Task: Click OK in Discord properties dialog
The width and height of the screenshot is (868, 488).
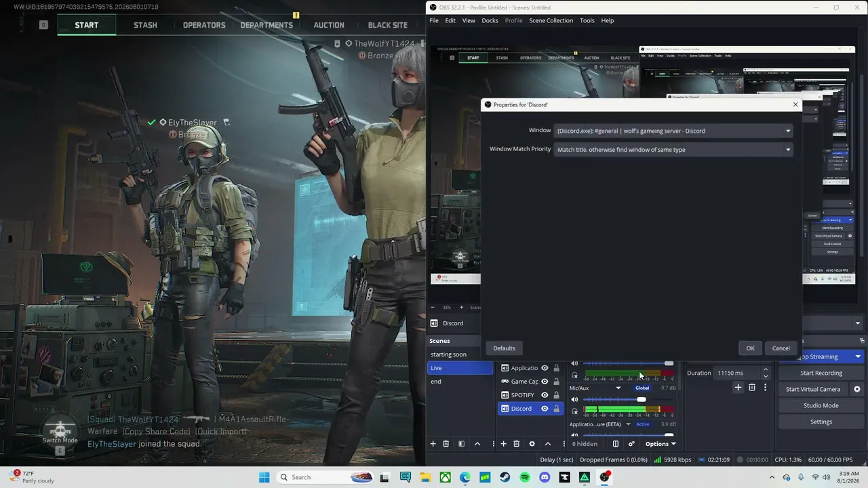Action: [x=750, y=348]
